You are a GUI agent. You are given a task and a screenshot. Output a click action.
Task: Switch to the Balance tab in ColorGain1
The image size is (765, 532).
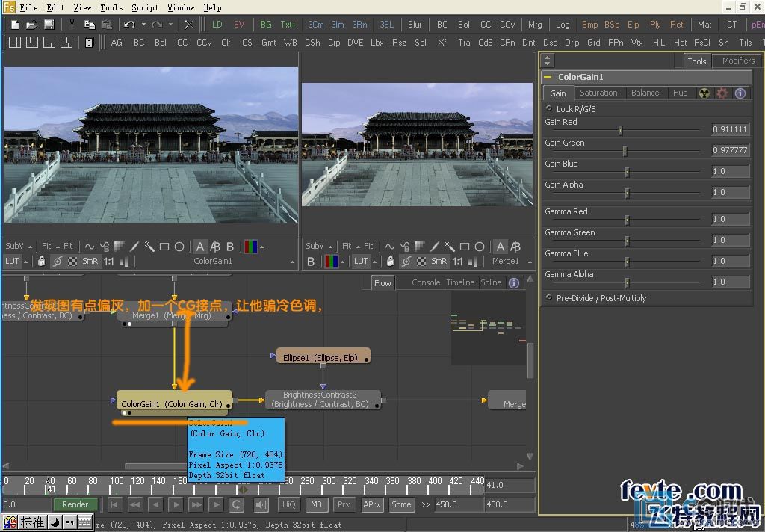click(645, 93)
